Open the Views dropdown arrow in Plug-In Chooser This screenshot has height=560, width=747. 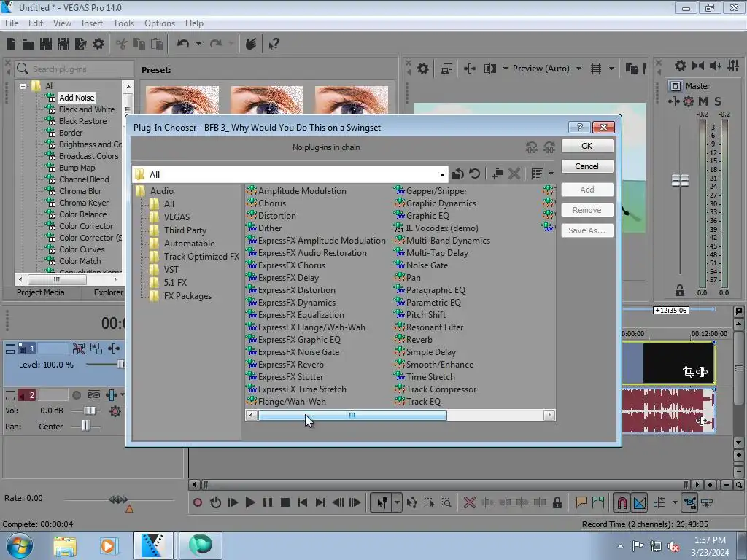[x=551, y=174]
